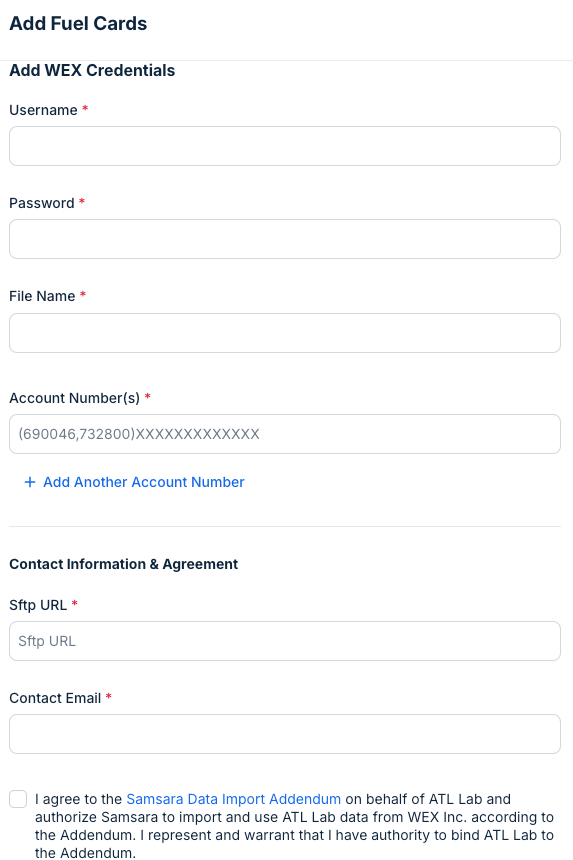Select the Contact Email input field
573x860 pixels.
tap(285, 734)
